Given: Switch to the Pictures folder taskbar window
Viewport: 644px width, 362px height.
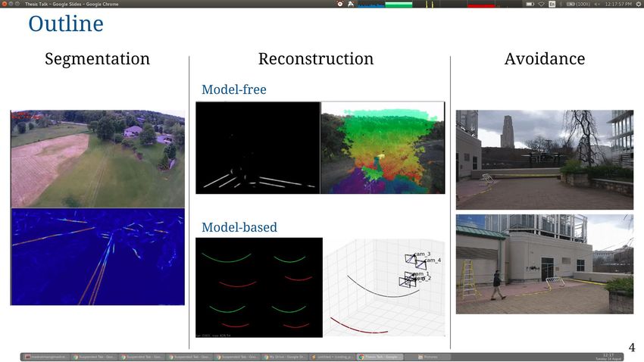Looking at the screenshot, I should click(427, 357).
